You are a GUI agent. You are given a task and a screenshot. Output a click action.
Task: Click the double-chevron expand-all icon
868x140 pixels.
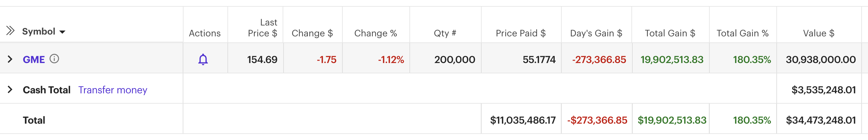point(10,31)
